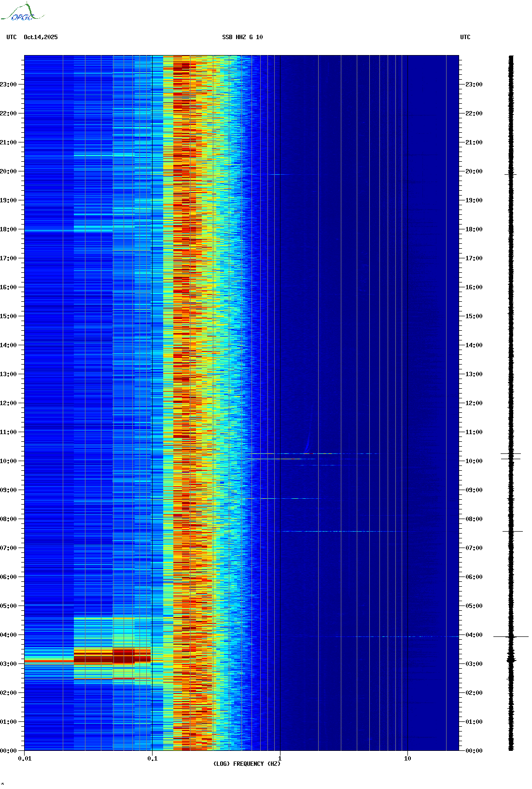The image size is (532, 789).
Task: Click the seismogram trace spike near 04:00
Action: (511, 637)
